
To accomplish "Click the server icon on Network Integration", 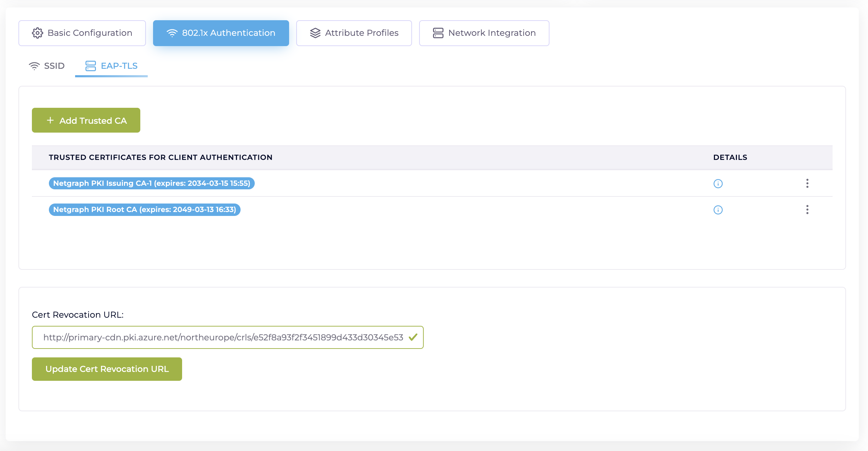I will 438,33.
